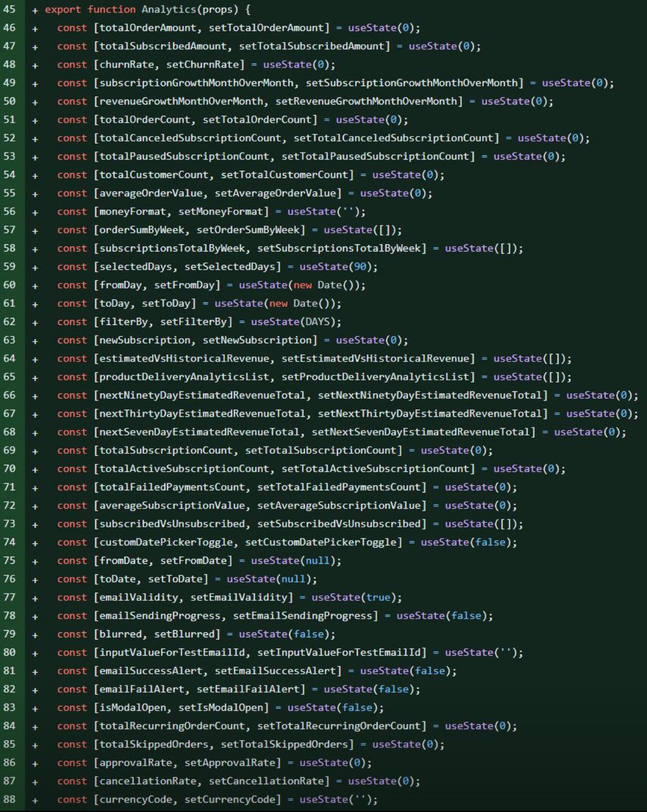Click 'setInputValueForTestEmailId' setter name
647x812 pixels.
(339, 652)
